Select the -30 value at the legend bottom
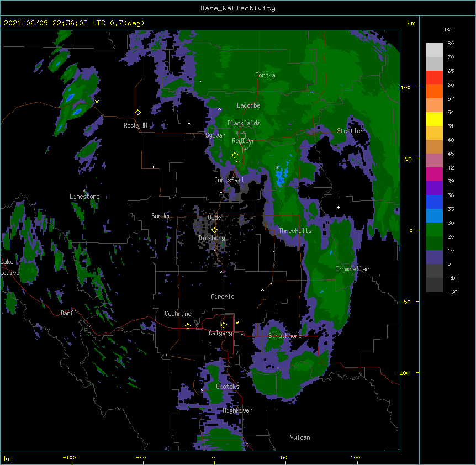Screen dimensions: 476x465 (x=452, y=292)
